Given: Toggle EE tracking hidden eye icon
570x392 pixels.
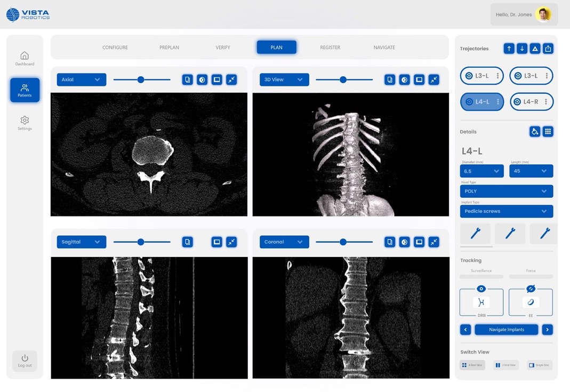Looking at the screenshot, I should click(531, 289).
